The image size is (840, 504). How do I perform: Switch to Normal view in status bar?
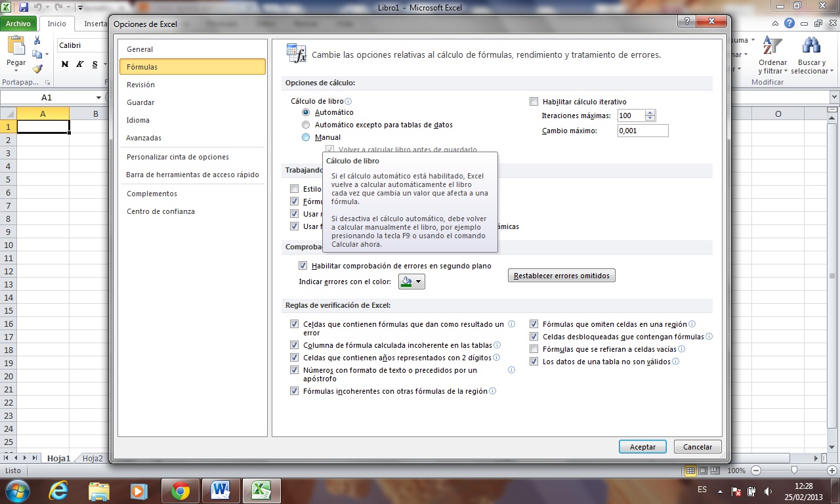coord(690,471)
